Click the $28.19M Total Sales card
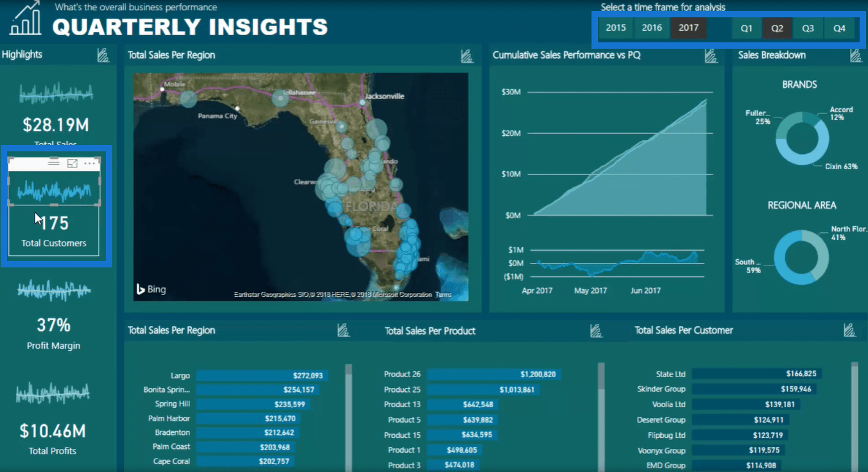 coord(55,124)
